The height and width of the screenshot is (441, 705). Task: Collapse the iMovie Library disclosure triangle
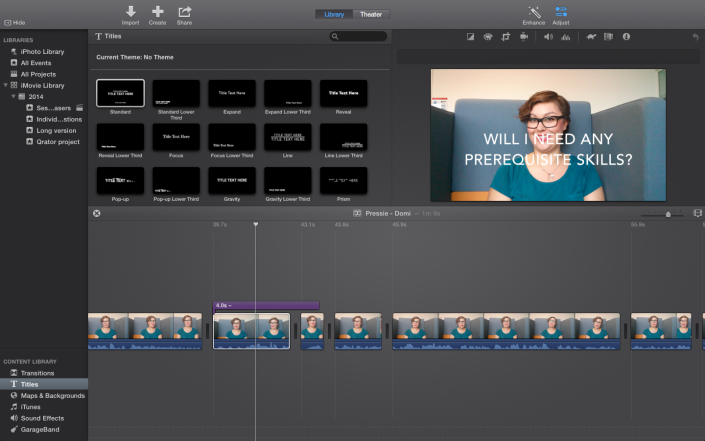tap(5, 85)
